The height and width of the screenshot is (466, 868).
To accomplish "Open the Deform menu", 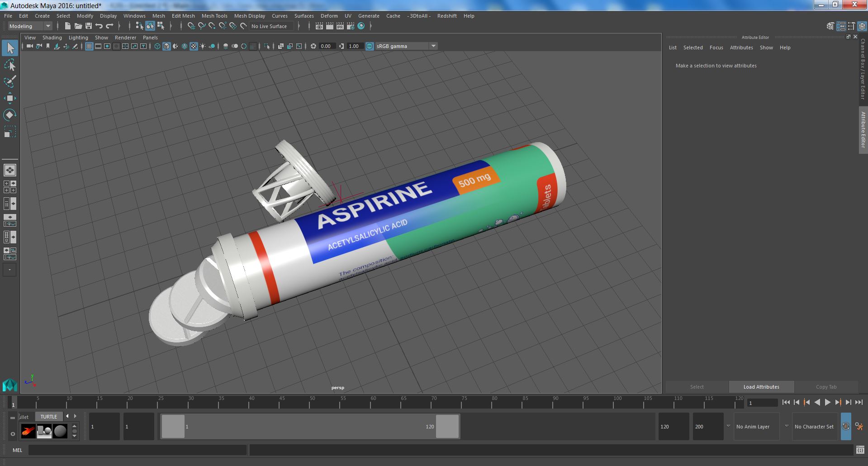I will tap(329, 16).
